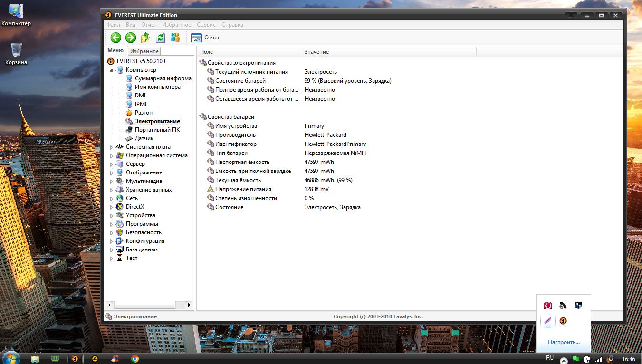Open the Файл menu
The width and height of the screenshot is (642, 364).
(x=114, y=25)
